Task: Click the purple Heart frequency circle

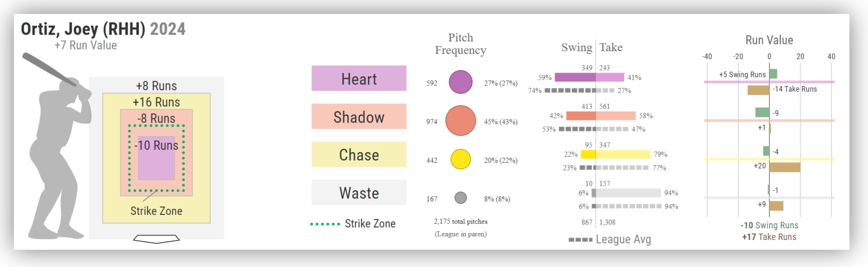Action: pos(461,82)
